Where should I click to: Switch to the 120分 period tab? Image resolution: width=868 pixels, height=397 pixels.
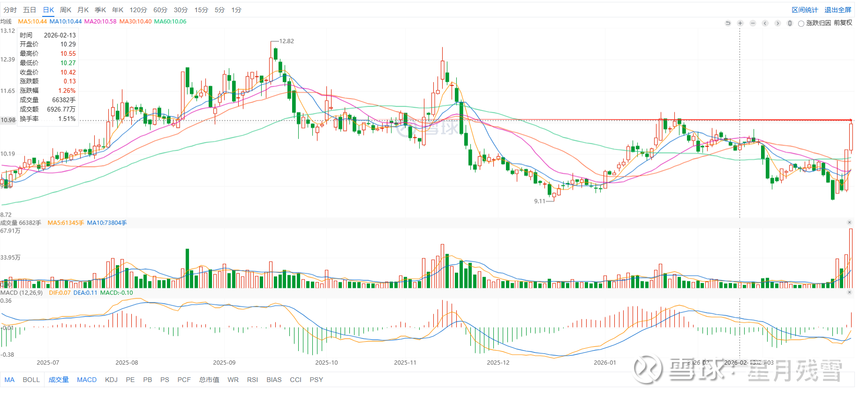point(138,10)
